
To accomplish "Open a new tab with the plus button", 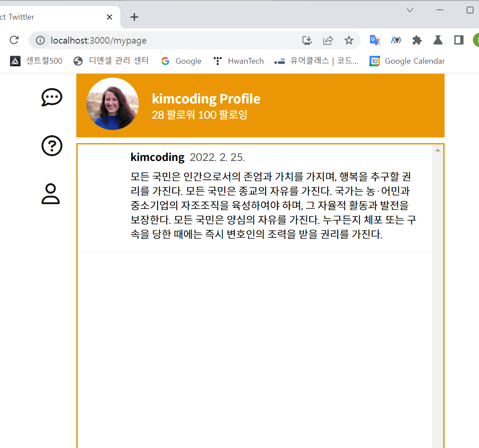I will pos(134,17).
